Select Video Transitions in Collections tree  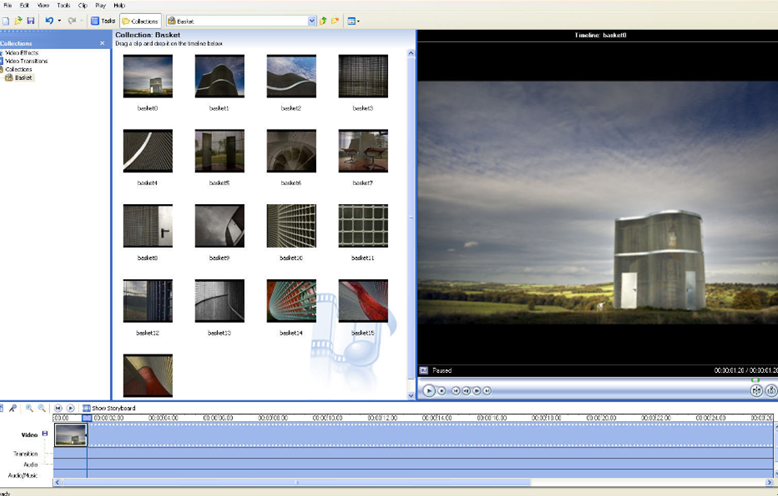click(x=26, y=61)
